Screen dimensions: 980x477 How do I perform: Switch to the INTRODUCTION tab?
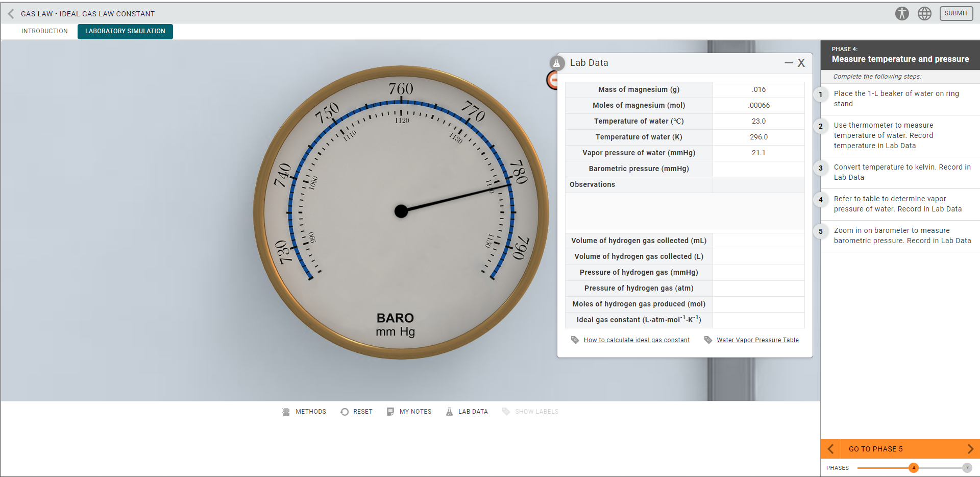[44, 31]
